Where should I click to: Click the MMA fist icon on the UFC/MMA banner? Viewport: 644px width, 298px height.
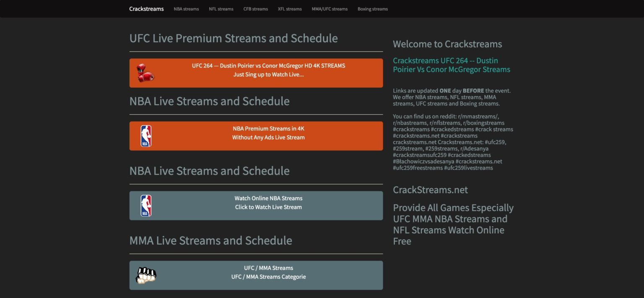(146, 275)
